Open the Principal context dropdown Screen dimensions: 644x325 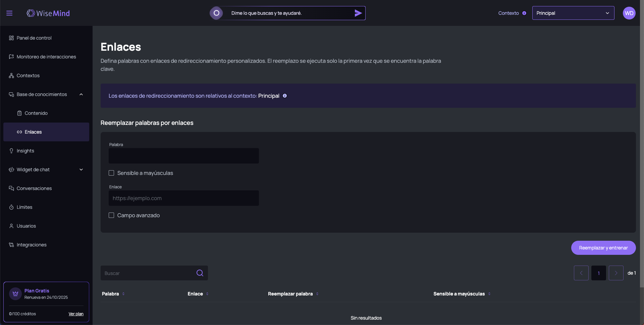(573, 13)
